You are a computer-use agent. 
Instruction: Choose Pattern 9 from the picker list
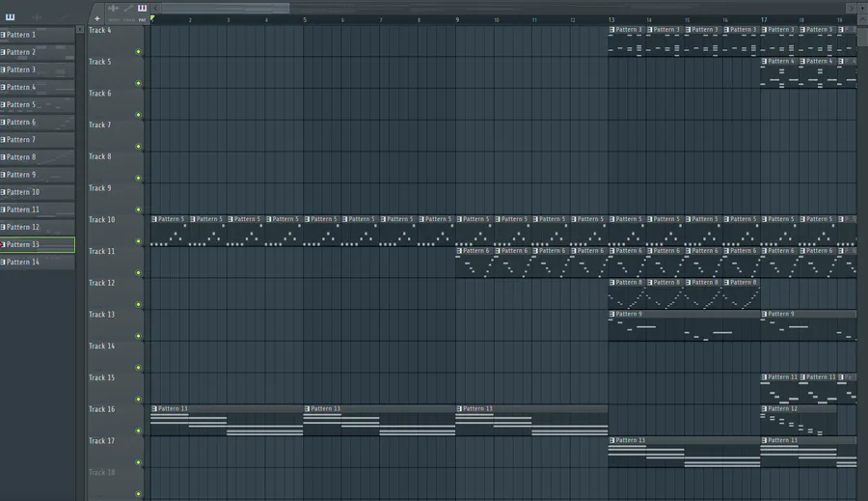click(37, 175)
